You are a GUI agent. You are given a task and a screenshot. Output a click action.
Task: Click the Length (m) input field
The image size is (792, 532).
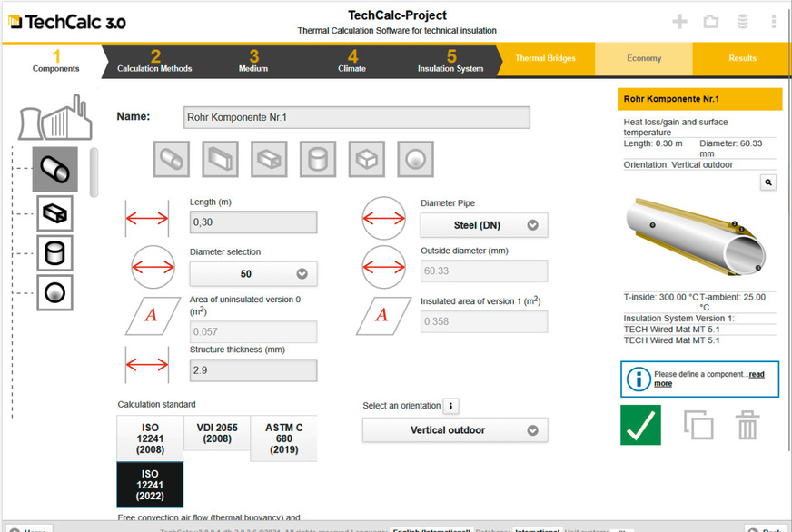pos(253,222)
